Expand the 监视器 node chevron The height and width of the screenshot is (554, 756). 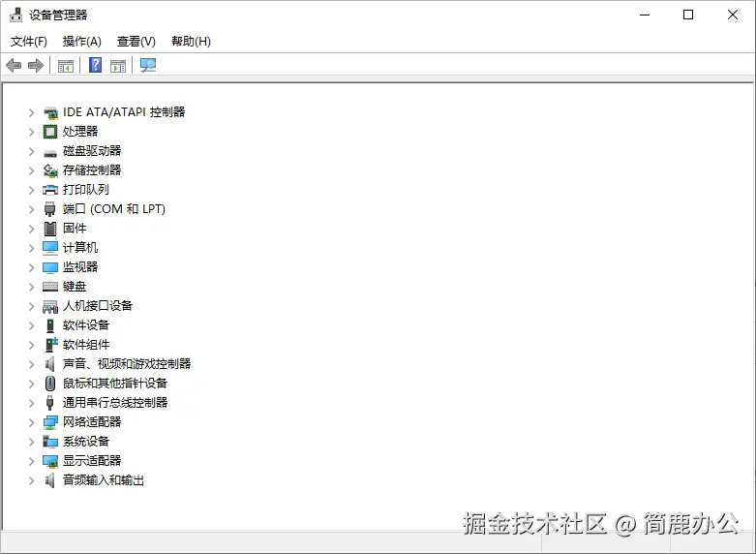pyautogui.click(x=31, y=267)
